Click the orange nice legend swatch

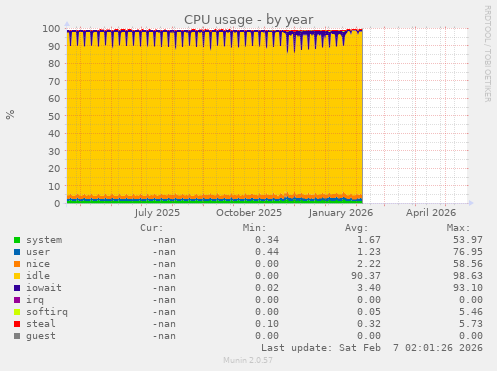[x=17, y=264]
